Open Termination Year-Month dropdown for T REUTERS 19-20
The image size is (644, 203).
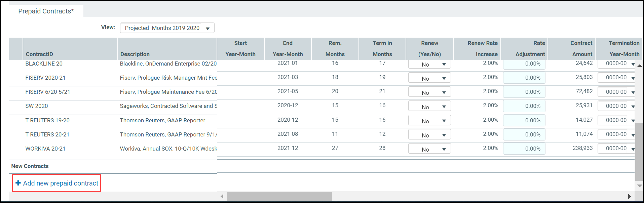tap(616, 120)
